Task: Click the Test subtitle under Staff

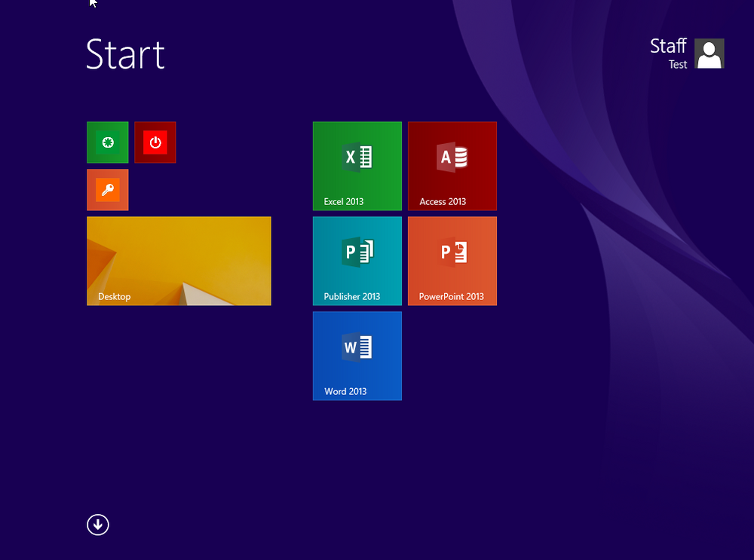Action: tap(678, 64)
